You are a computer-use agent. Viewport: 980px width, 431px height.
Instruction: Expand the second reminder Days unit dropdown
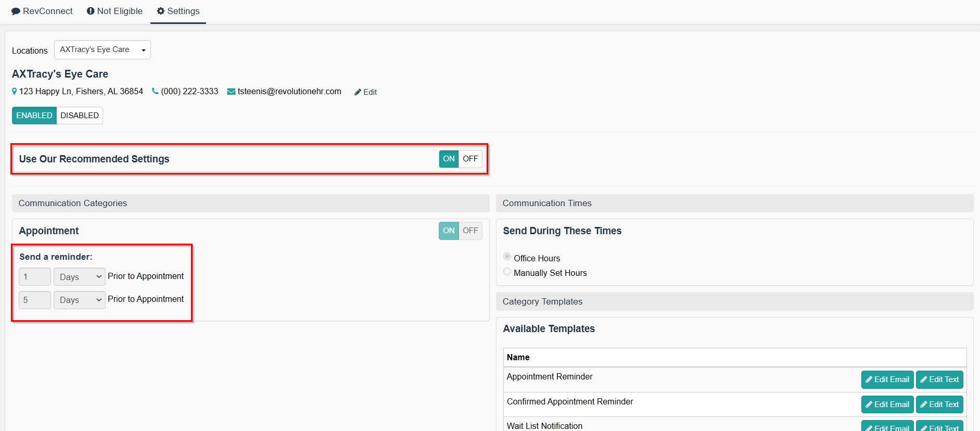click(80, 300)
